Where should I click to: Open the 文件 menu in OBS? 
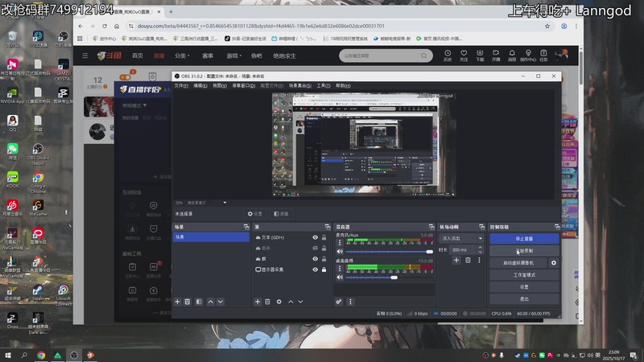click(181, 86)
